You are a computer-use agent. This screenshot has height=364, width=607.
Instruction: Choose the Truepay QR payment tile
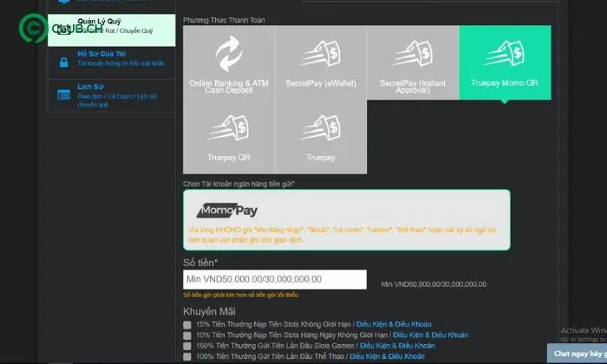(229, 137)
